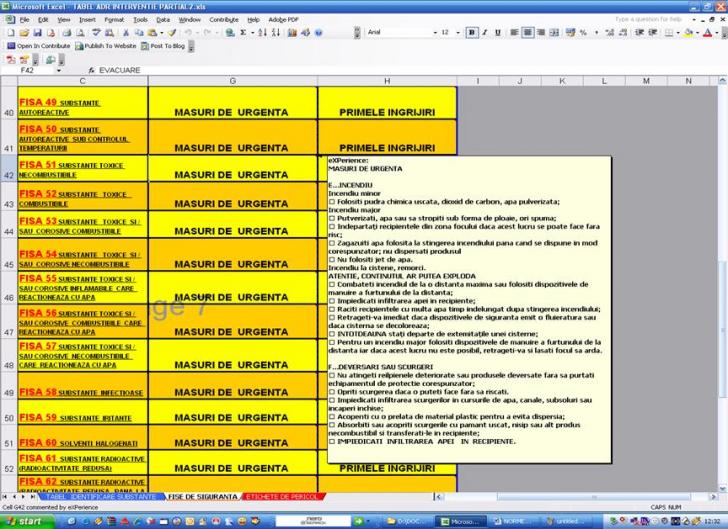Image resolution: width=728 pixels, height=529 pixels.
Task: Open the Format menu
Action: (114, 20)
